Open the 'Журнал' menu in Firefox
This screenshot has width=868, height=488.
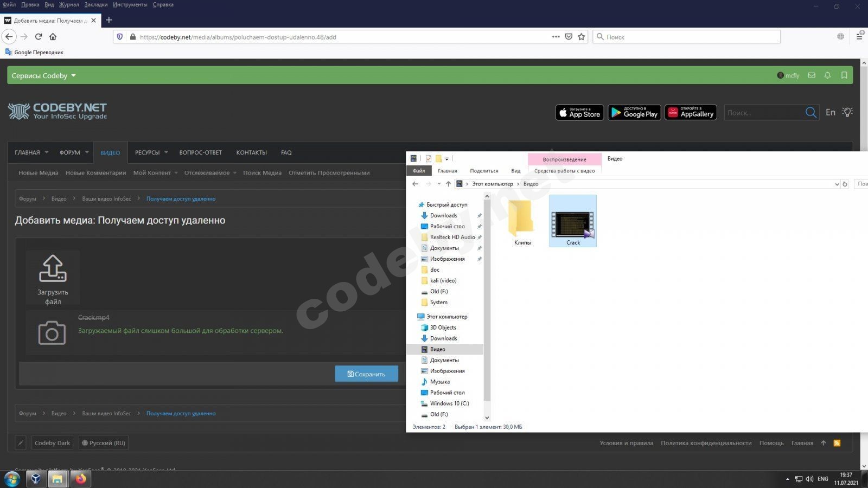pyautogui.click(x=69, y=4)
